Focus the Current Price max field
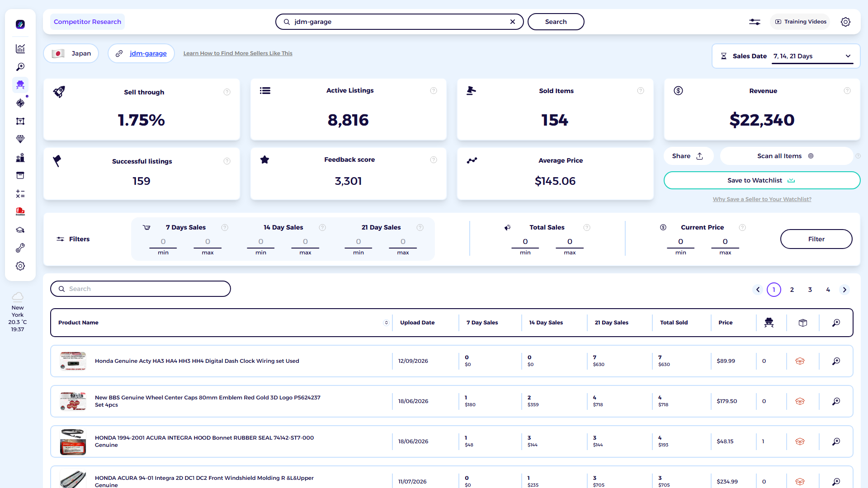This screenshot has height=488, width=868. pyautogui.click(x=725, y=242)
